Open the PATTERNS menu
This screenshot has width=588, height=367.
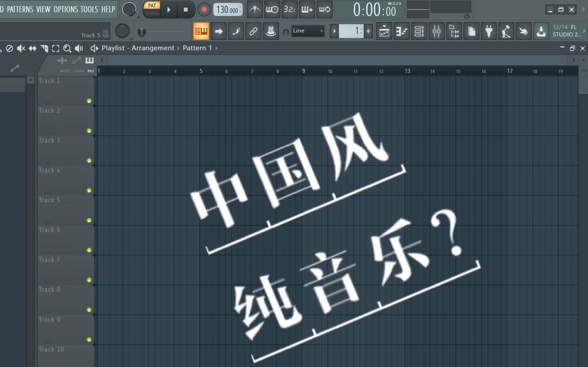tap(20, 9)
